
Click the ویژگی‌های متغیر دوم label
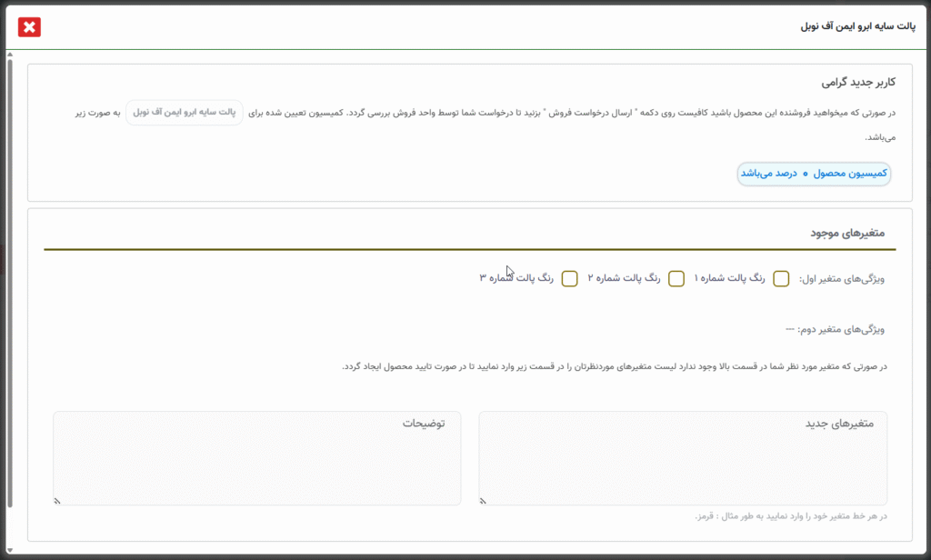(839, 329)
